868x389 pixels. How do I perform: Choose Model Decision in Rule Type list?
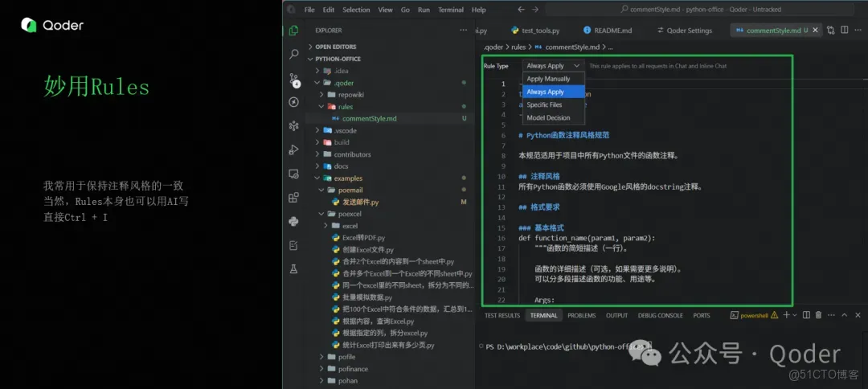point(554,117)
